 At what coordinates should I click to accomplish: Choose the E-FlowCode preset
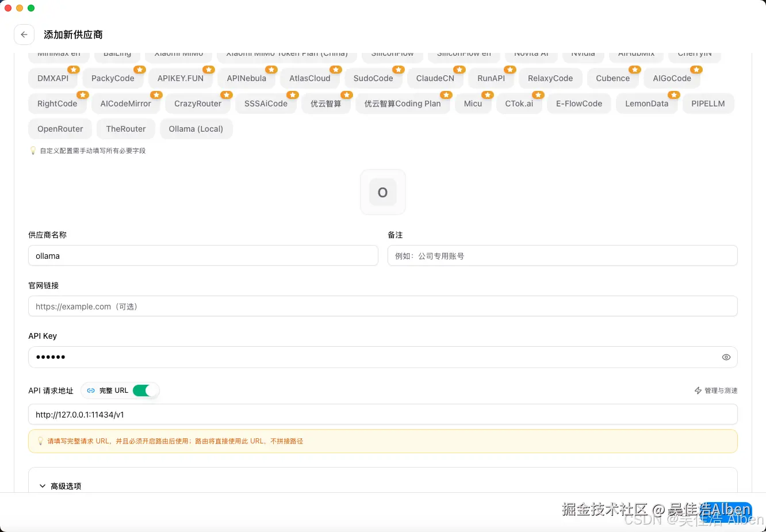pos(579,104)
